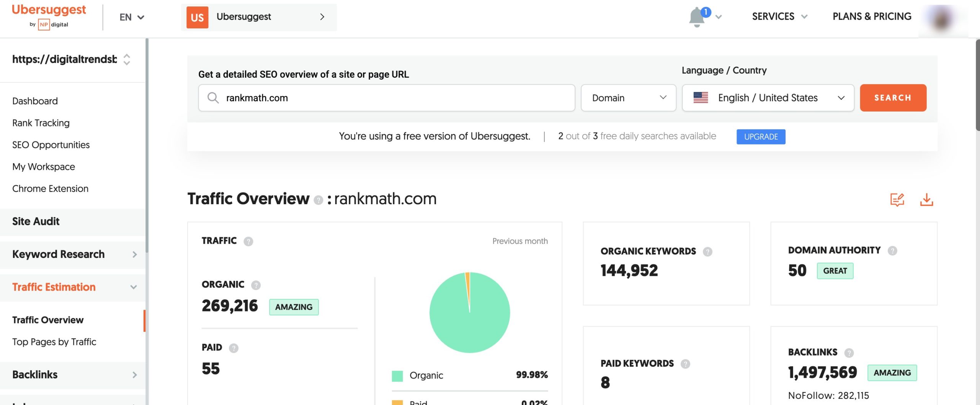This screenshot has width=980, height=405.
Task: Click the orange US project badge
Action: (197, 17)
